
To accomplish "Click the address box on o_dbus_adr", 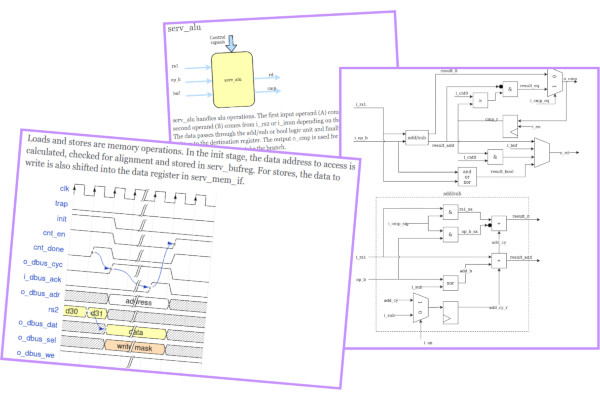I will coord(139,302).
